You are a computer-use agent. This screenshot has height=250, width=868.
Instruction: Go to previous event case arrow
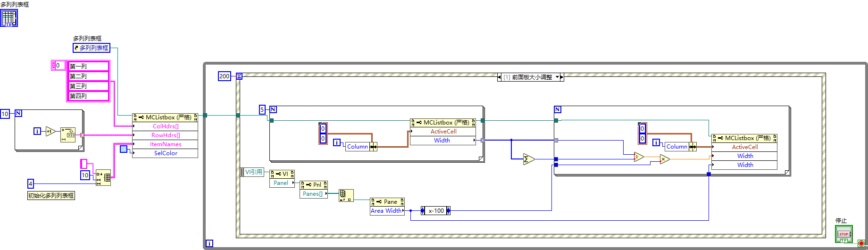[x=499, y=77]
